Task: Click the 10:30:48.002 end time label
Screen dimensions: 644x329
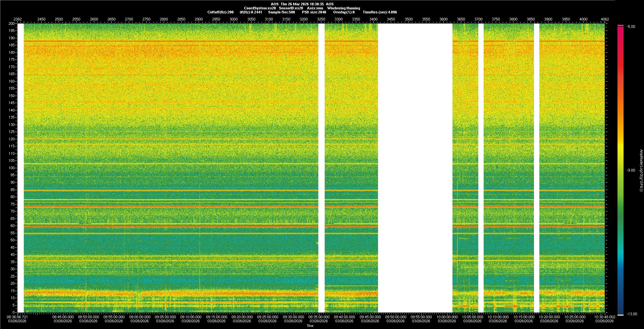Action: pyautogui.click(x=604, y=317)
